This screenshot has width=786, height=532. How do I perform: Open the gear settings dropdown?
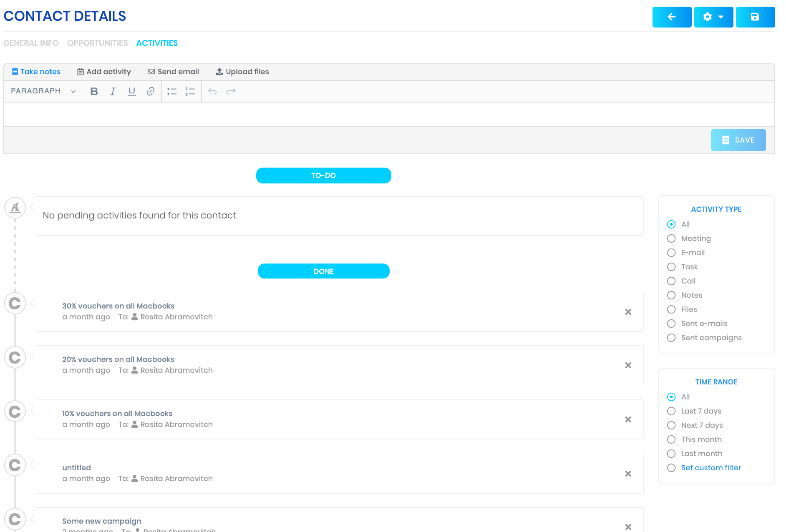click(713, 17)
